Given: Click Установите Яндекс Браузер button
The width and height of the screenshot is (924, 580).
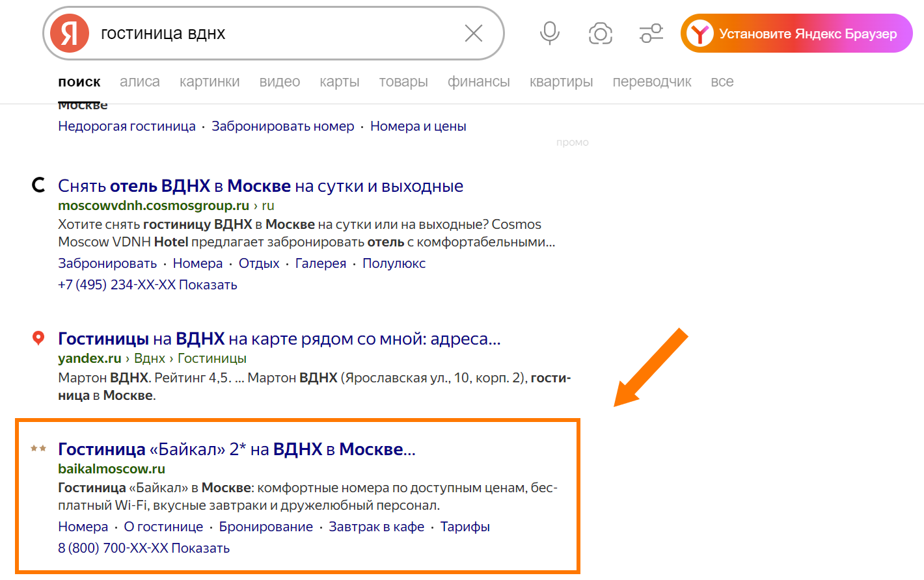Looking at the screenshot, I should pyautogui.click(x=796, y=34).
